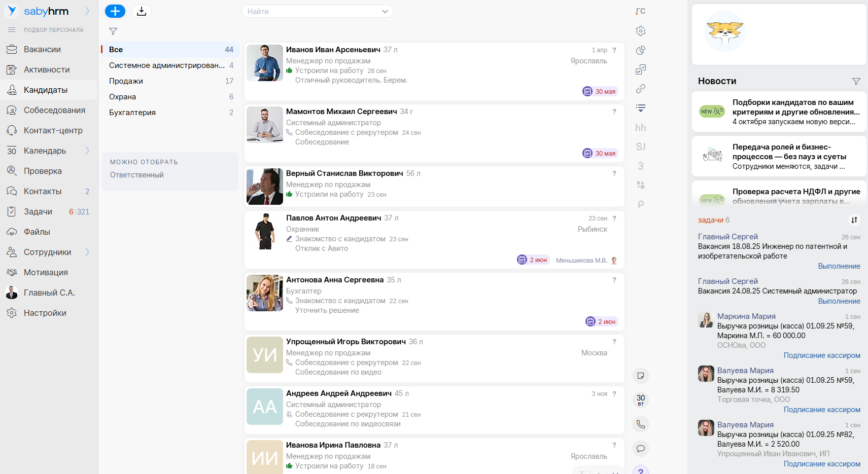The width and height of the screenshot is (868, 474).
Task: Click the link chain icon
Action: click(x=641, y=89)
